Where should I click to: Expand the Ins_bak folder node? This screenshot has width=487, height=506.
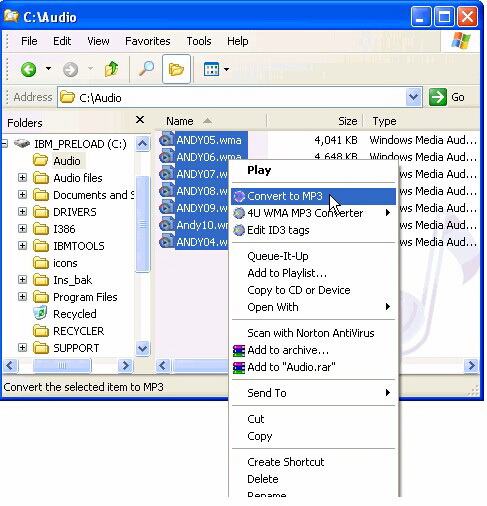[x=22, y=279]
